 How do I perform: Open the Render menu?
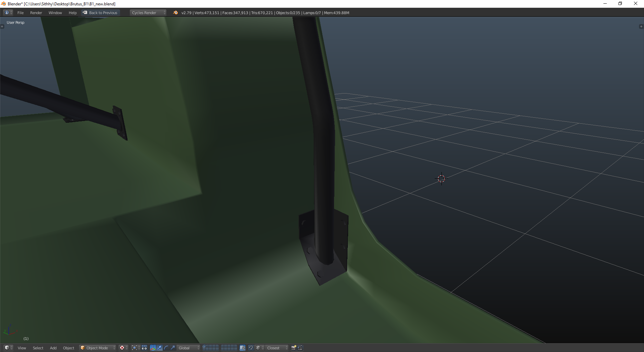coord(36,13)
